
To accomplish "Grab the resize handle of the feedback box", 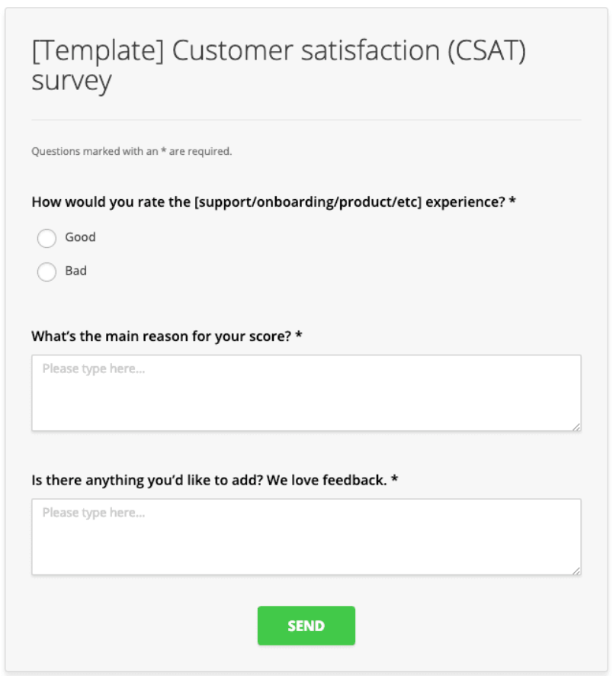I will click(576, 571).
